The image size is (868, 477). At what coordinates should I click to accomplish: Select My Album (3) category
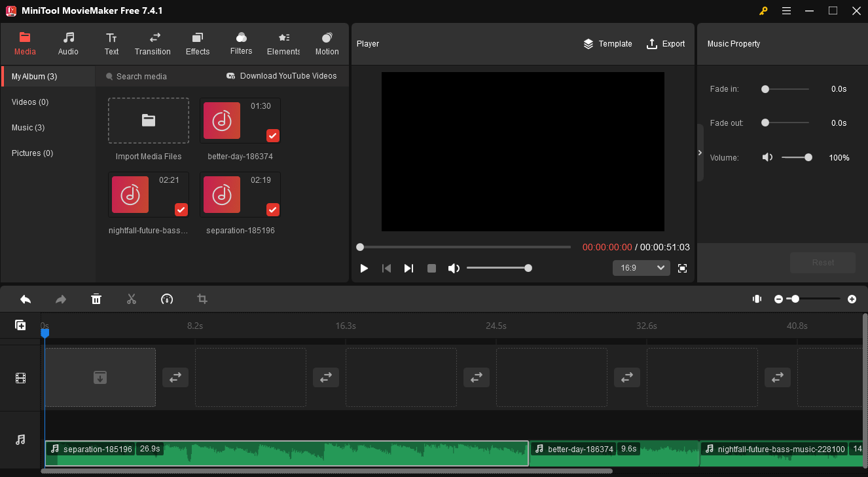[x=48, y=77]
